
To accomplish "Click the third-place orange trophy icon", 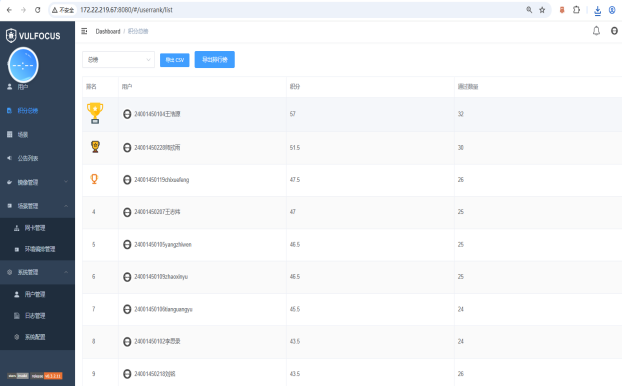I will [94, 179].
